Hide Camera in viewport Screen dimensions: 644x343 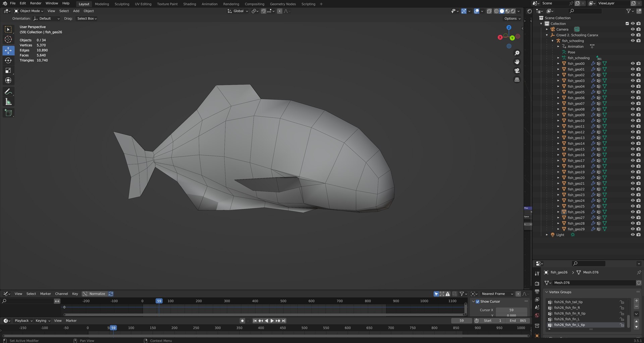pyautogui.click(x=633, y=29)
